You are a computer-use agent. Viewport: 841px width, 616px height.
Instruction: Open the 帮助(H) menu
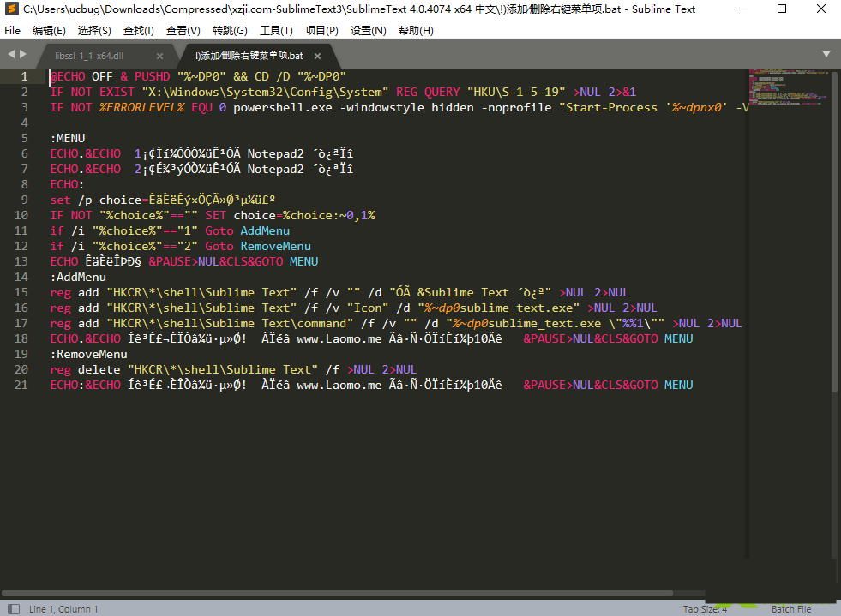click(416, 31)
